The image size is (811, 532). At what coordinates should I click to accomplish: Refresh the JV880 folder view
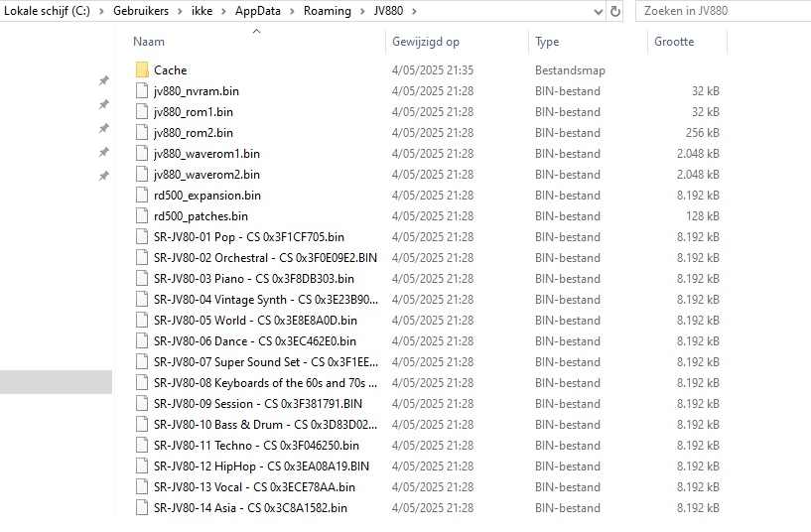pyautogui.click(x=615, y=11)
